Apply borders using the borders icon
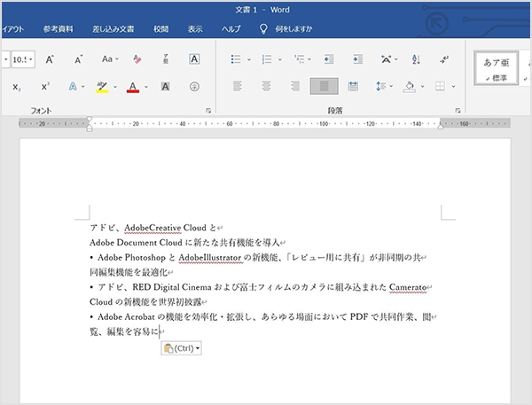Image resolution: width=532 pixels, height=405 pixels. tap(440, 86)
